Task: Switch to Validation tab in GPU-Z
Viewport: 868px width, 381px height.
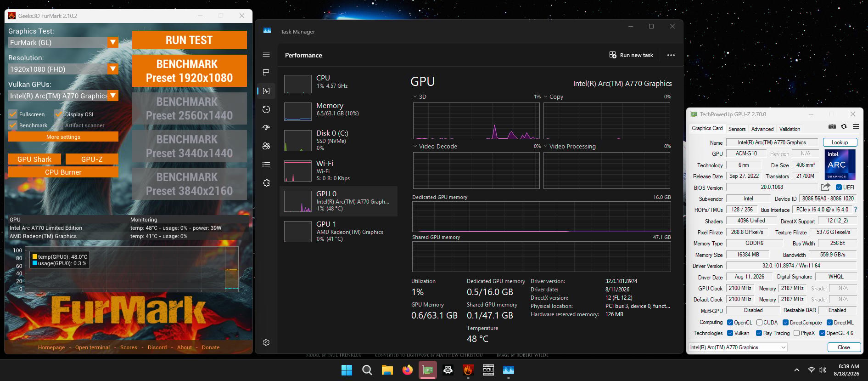Action: tap(790, 129)
